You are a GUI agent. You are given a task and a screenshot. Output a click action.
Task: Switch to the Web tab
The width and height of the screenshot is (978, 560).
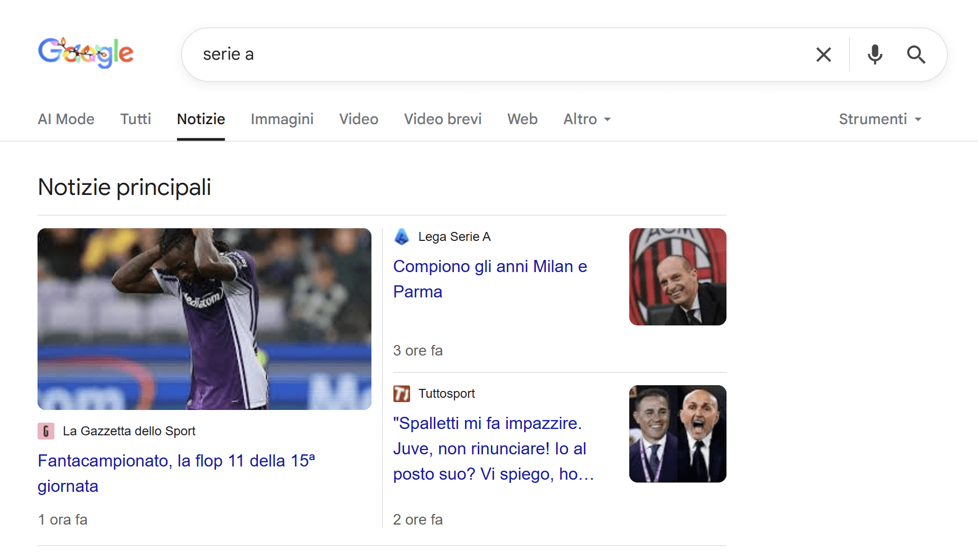point(522,119)
